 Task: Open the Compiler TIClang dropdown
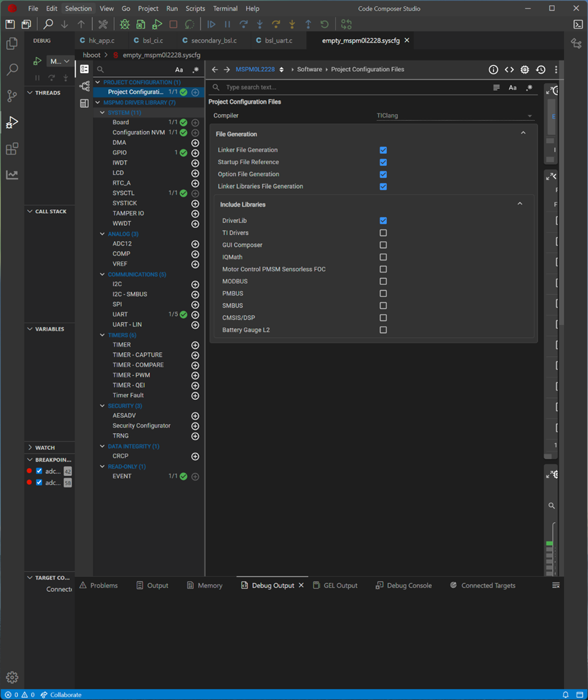[x=455, y=116]
